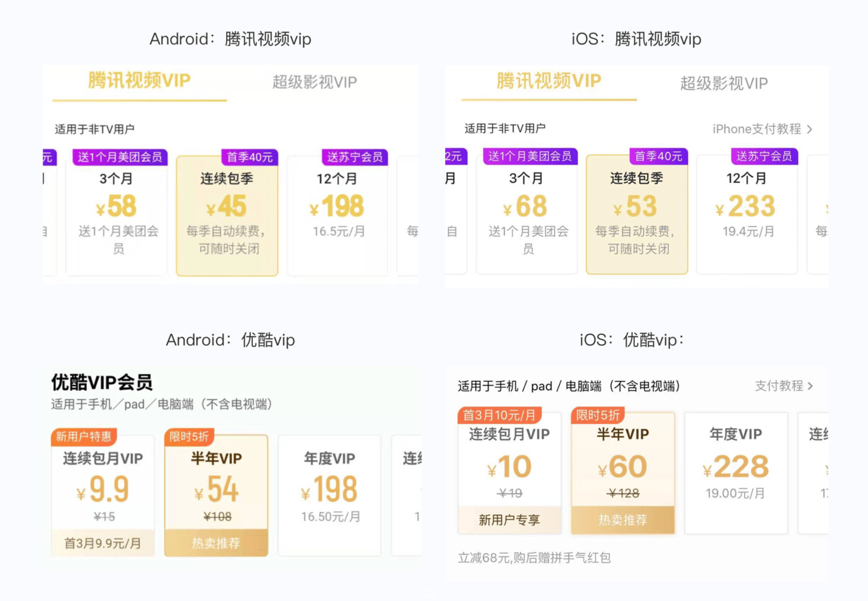Click 送1个月美团会员 badge on ¥58 card
Viewport: 868px width, 601px height.
pos(120,157)
